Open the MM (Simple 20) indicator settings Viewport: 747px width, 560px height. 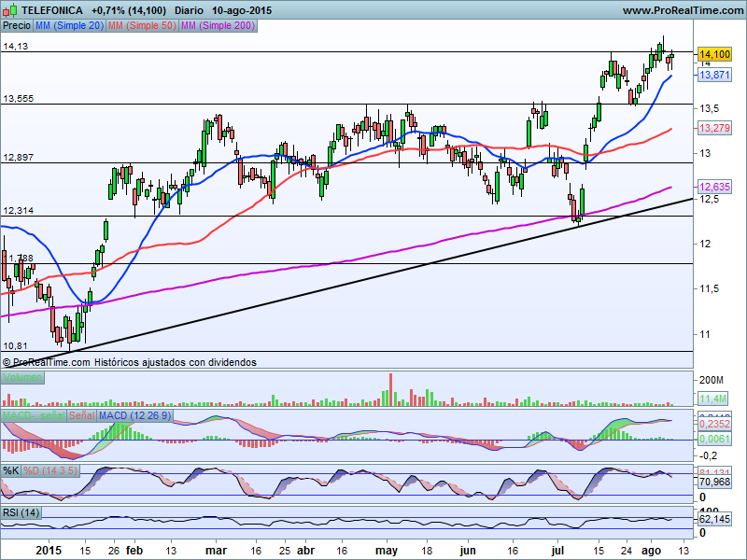(68, 25)
